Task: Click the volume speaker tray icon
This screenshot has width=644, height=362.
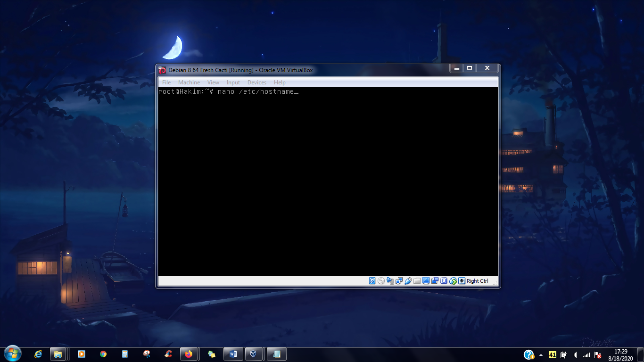Action: (x=575, y=355)
